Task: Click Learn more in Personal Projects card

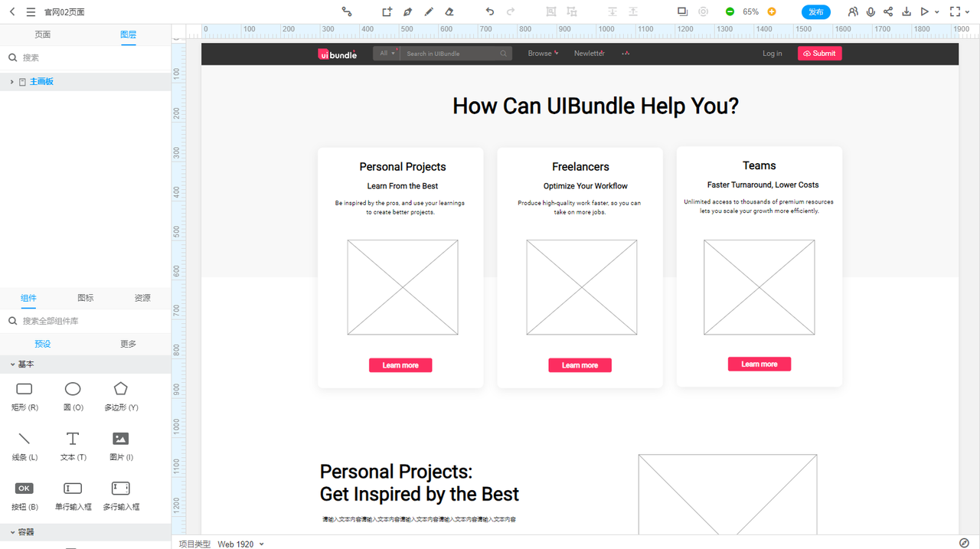Action: 400,365
